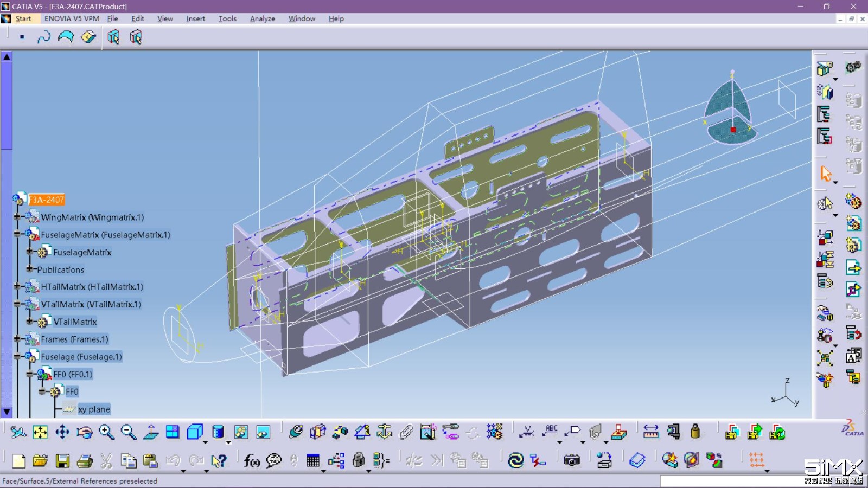Click the 3D compass in the viewport
868x488 pixels.
pyautogui.click(x=731, y=108)
